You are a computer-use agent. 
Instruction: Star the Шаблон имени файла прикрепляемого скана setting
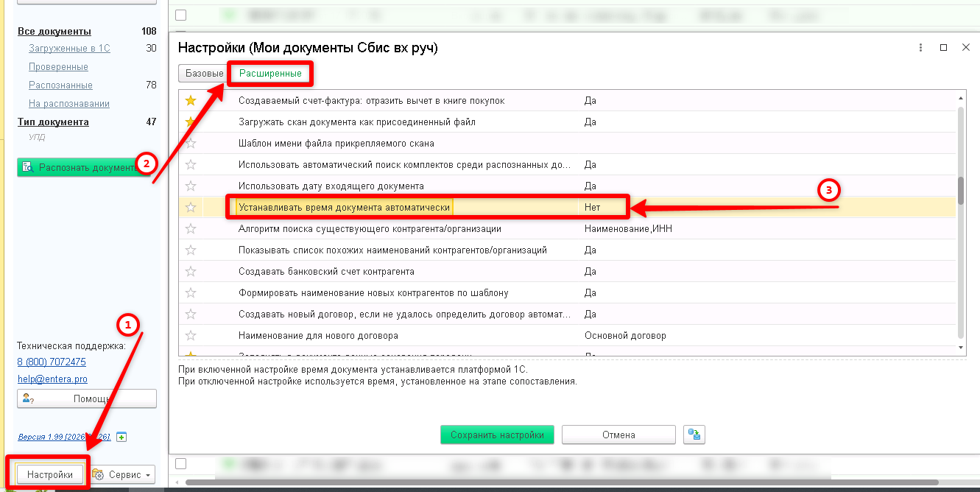pyautogui.click(x=191, y=143)
